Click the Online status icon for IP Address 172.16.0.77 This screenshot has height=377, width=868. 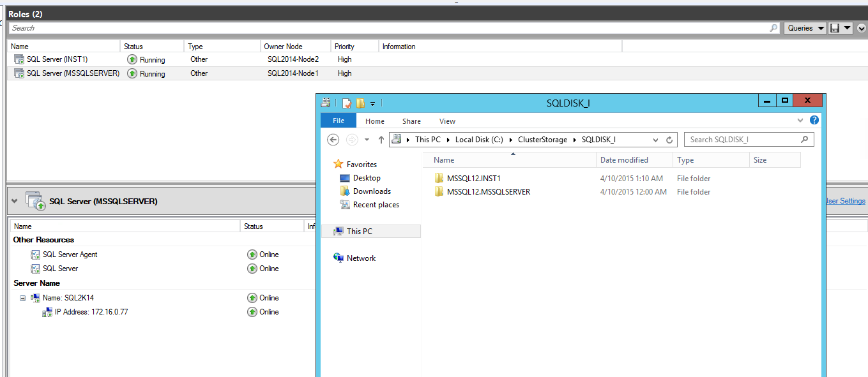pyautogui.click(x=252, y=312)
